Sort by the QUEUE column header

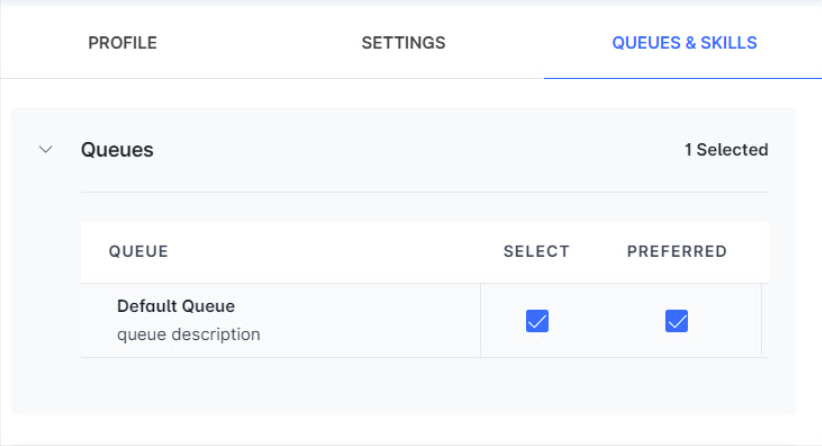click(138, 252)
